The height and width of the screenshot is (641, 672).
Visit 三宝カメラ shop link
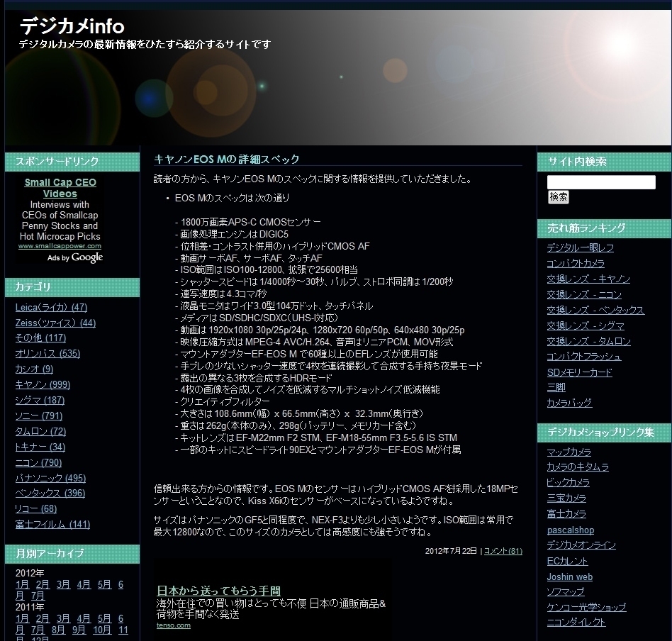(x=566, y=498)
